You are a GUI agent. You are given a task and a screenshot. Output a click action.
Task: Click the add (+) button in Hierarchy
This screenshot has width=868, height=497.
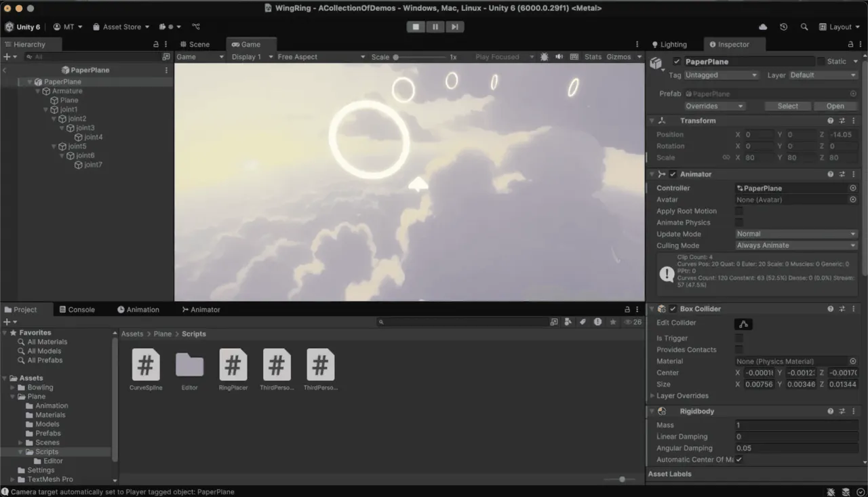pos(8,57)
